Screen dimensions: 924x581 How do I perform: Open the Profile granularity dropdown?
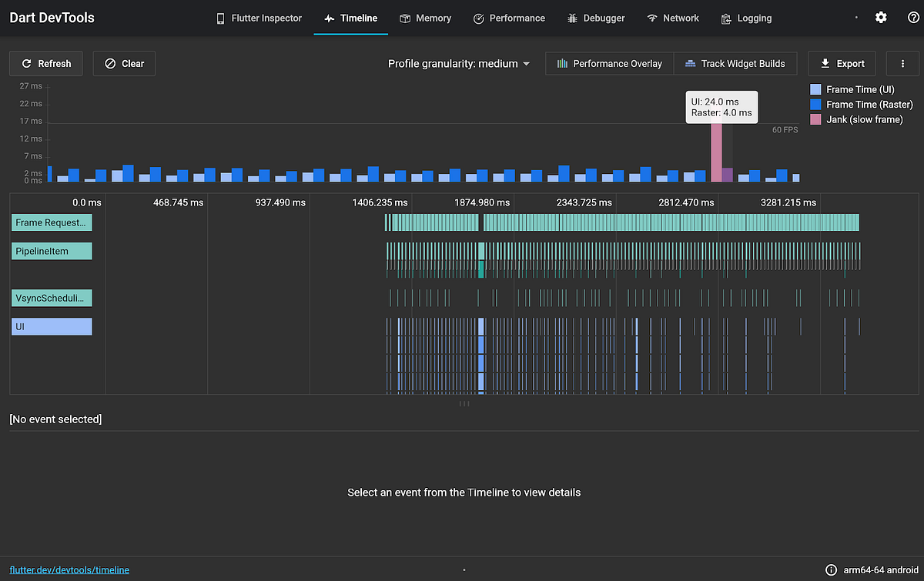[x=459, y=64]
